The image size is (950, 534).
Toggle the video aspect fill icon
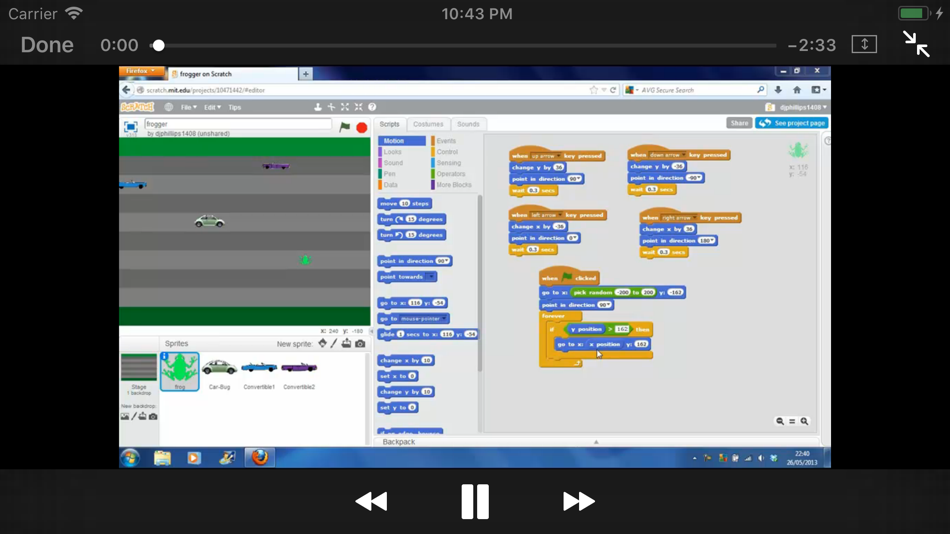pos(864,44)
